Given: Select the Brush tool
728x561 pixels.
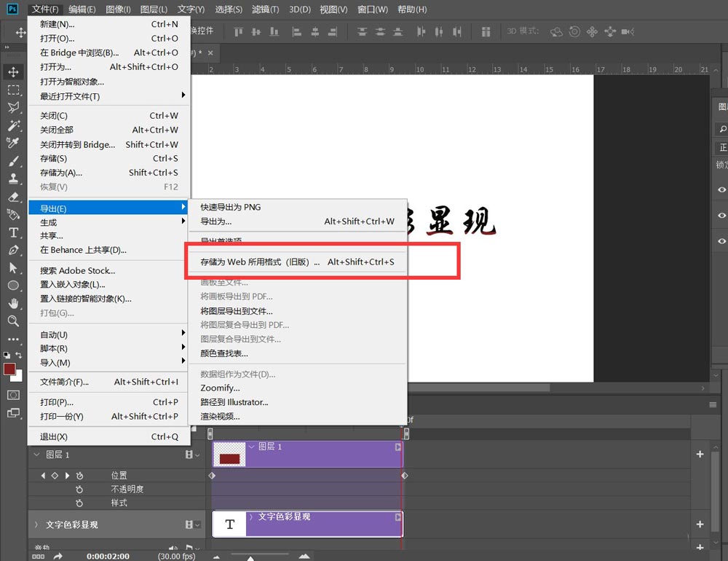Looking at the screenshot, I should [13, 161].
